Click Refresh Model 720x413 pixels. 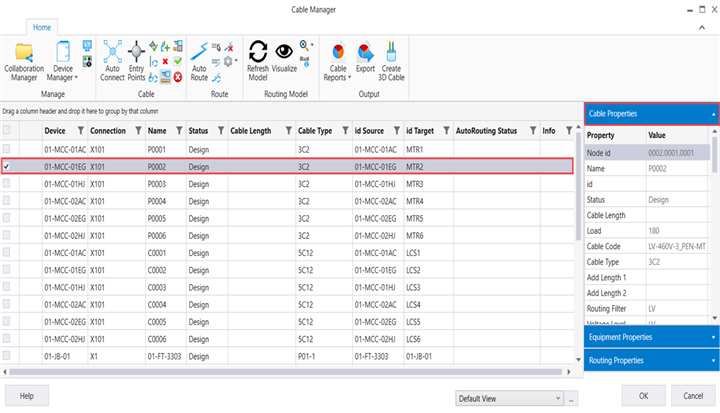click(258, 61)
